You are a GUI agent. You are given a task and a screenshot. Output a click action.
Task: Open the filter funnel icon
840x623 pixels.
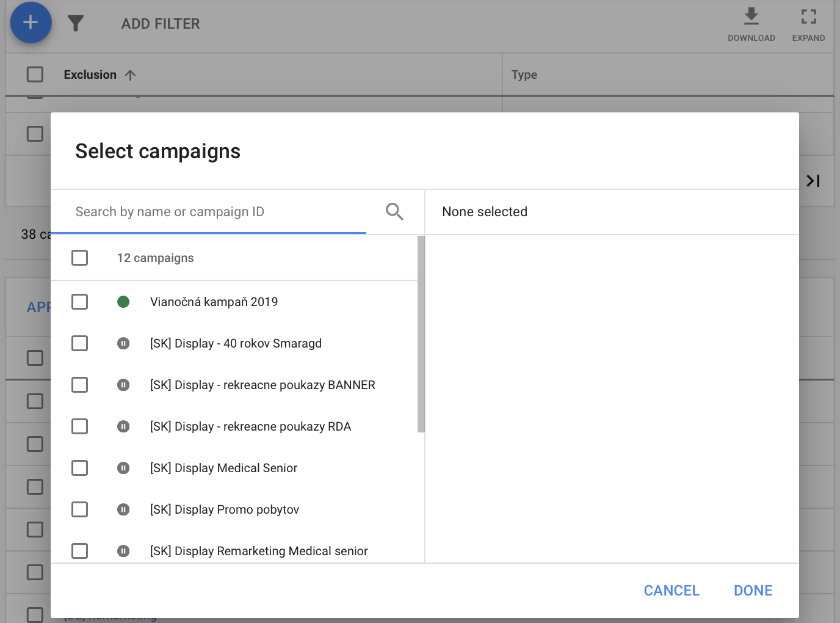point(76,23)
